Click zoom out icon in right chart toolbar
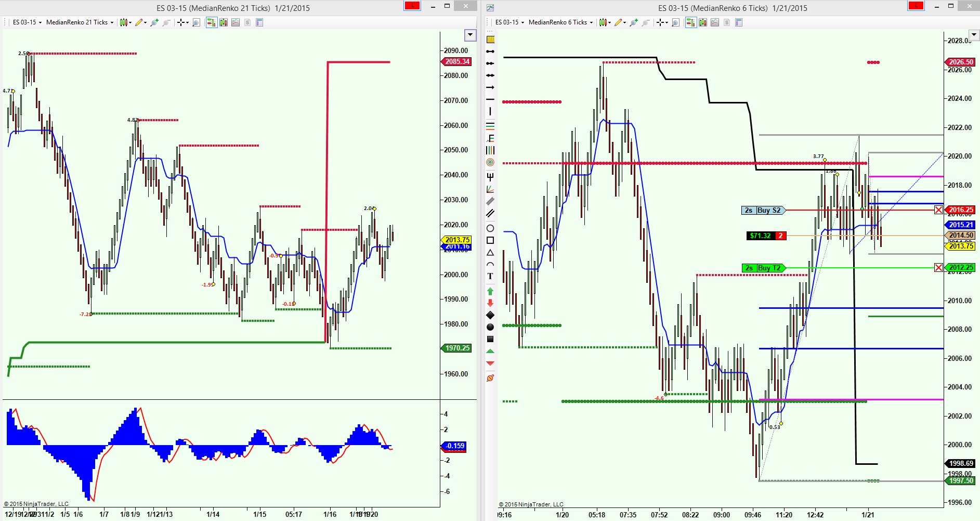The width and height of the screenshot is (980, 521). 646,22
